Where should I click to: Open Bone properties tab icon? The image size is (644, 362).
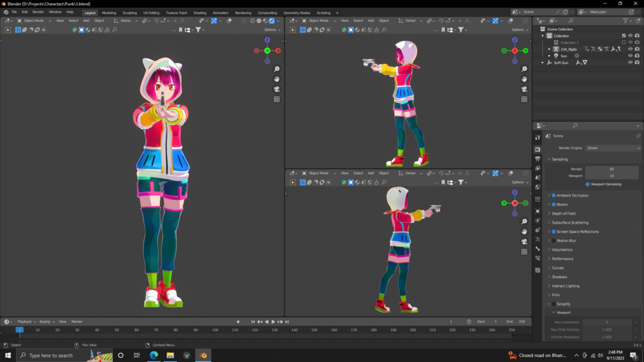(x=538, y=249)
